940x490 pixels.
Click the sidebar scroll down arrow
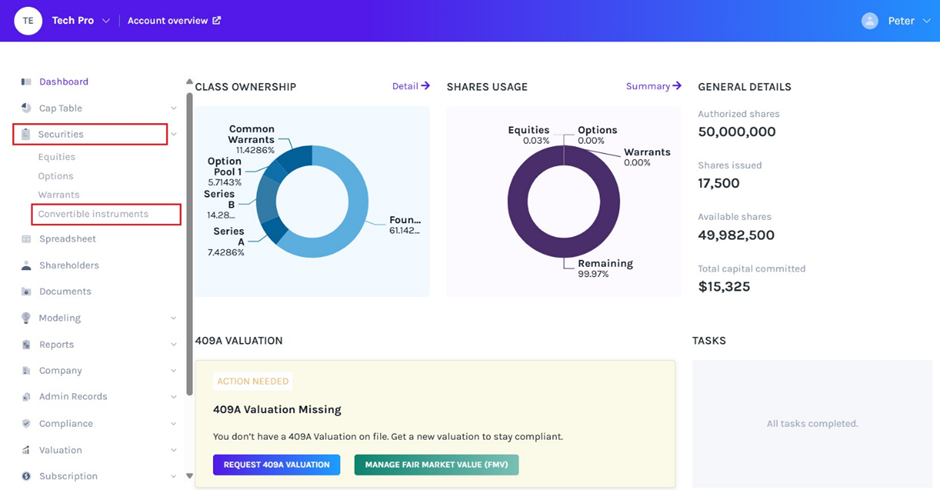point(190,476)
